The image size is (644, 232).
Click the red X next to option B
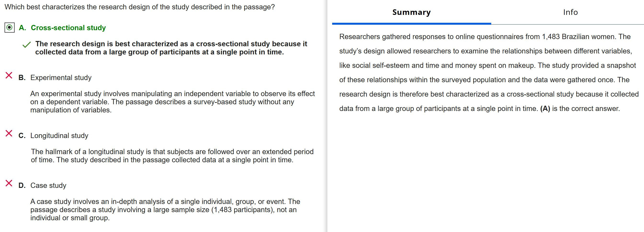[x=9, y=75]
